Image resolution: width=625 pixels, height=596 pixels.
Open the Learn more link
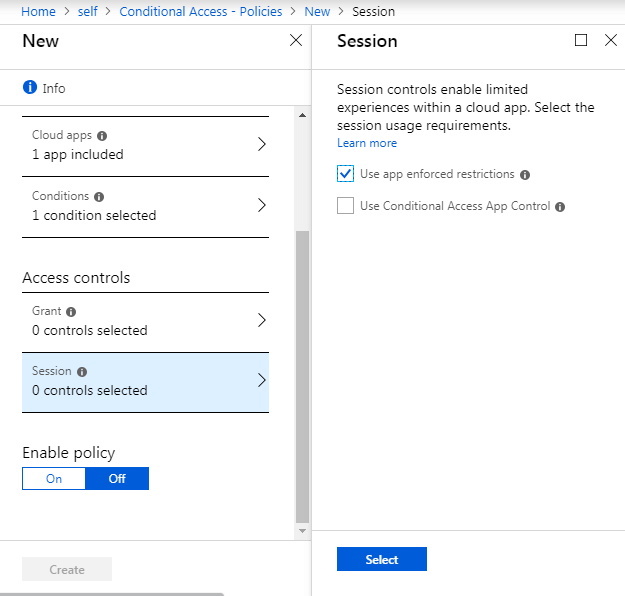pos(367,143)
